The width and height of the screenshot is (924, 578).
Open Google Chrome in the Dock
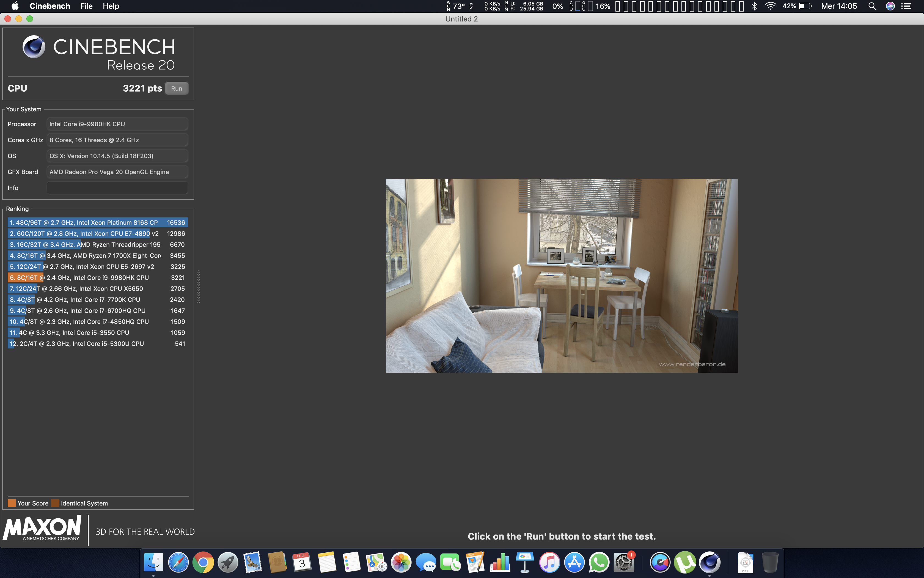203,562
